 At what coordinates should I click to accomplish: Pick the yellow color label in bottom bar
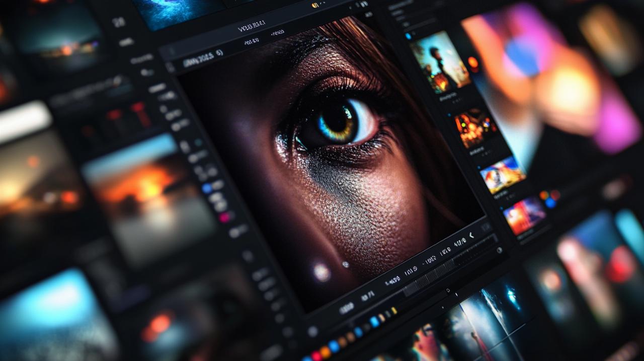pyautogui.click(x=394, y=311)
